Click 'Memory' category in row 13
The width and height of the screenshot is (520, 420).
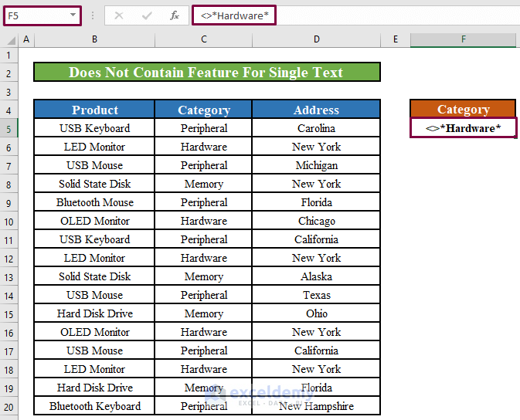(x=204, y=277)
